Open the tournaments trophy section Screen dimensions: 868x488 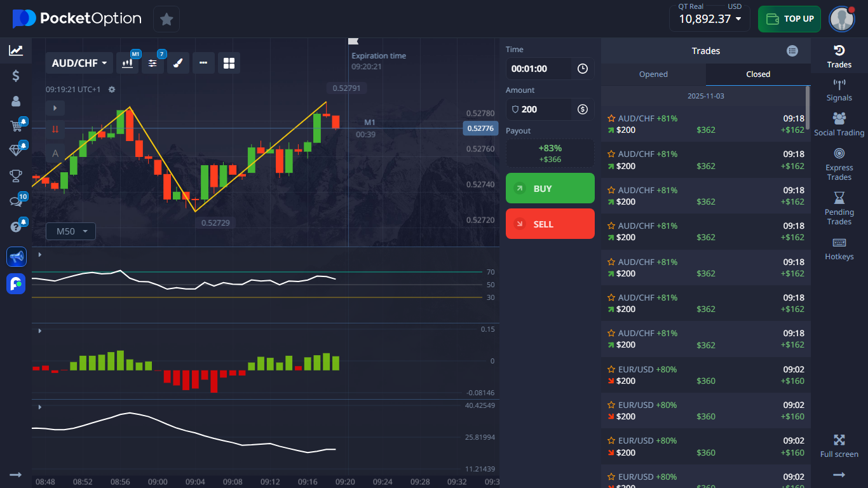click(16, 176)
